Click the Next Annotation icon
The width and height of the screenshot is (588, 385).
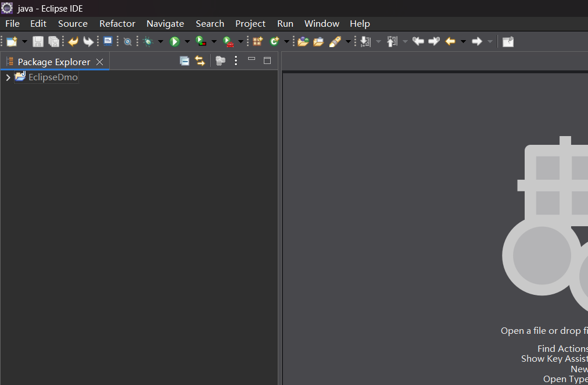pyautogui.click(x=365, y=41)
